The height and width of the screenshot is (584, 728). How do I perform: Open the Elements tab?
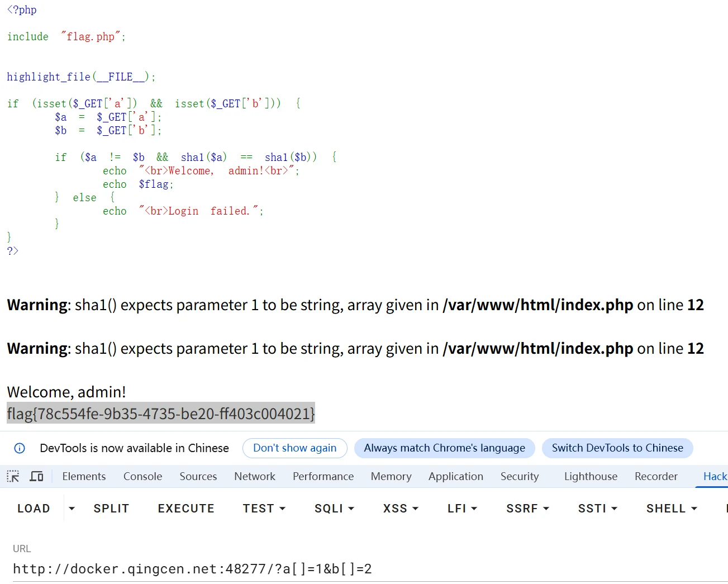[x=84, y=477]
